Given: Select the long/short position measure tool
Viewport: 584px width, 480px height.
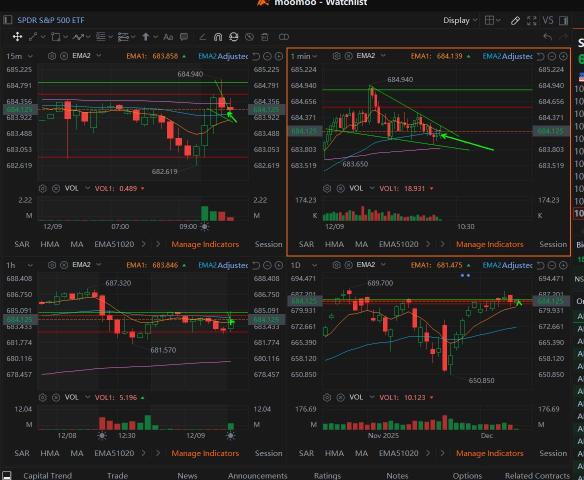Looking at the screenshot, I should (123, 36).
